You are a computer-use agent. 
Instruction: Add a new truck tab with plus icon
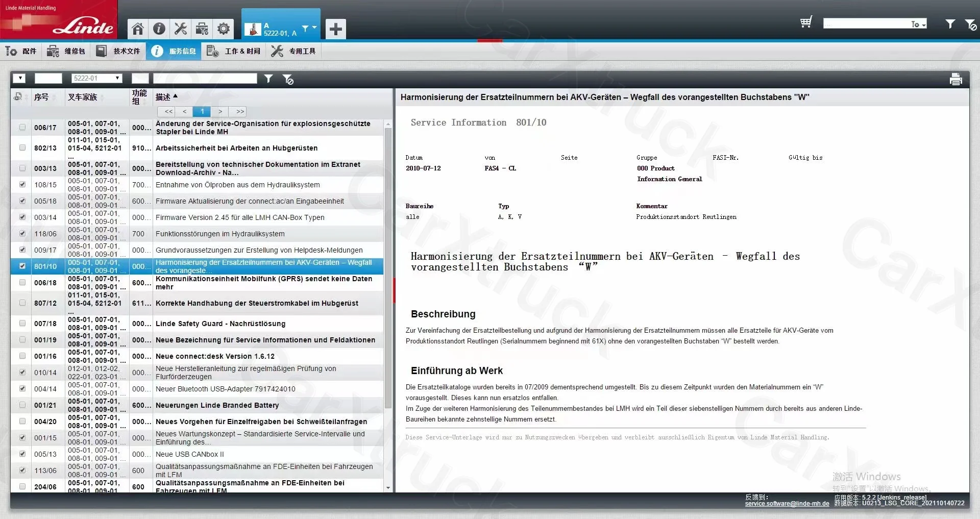click(335, 29)
